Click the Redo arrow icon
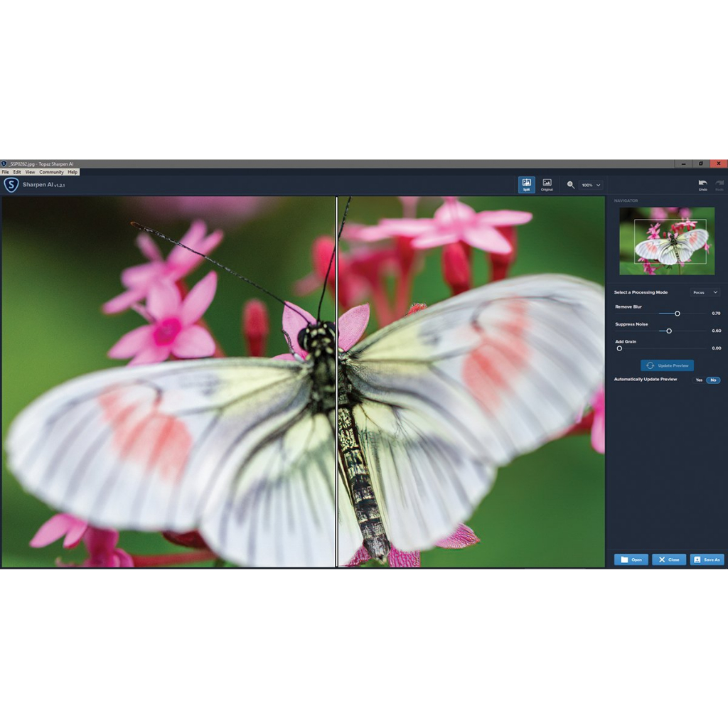This screenshot has height=728, width=728. [x=719, y=184]
